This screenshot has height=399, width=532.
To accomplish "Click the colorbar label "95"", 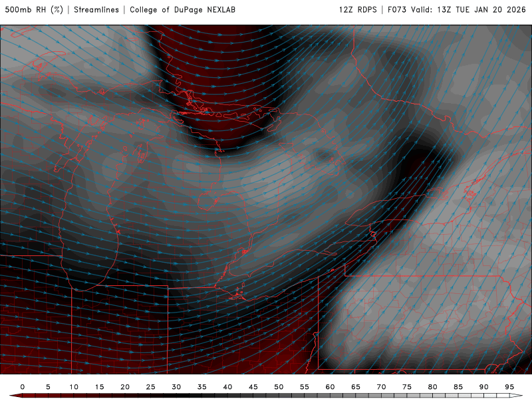I will (509, 387).
